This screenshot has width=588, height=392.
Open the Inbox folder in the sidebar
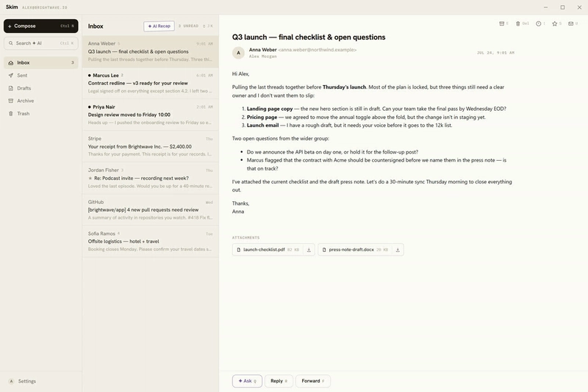(x=41, y=62)
